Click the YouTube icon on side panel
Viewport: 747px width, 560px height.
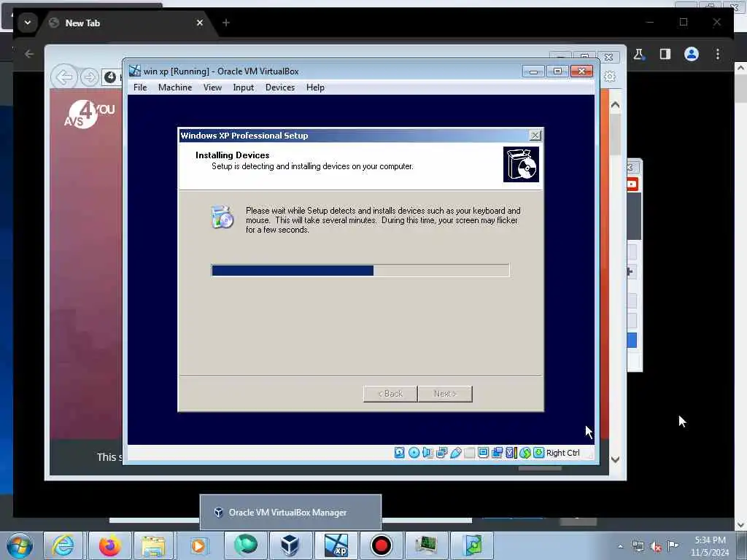click(x=632, y=184)
